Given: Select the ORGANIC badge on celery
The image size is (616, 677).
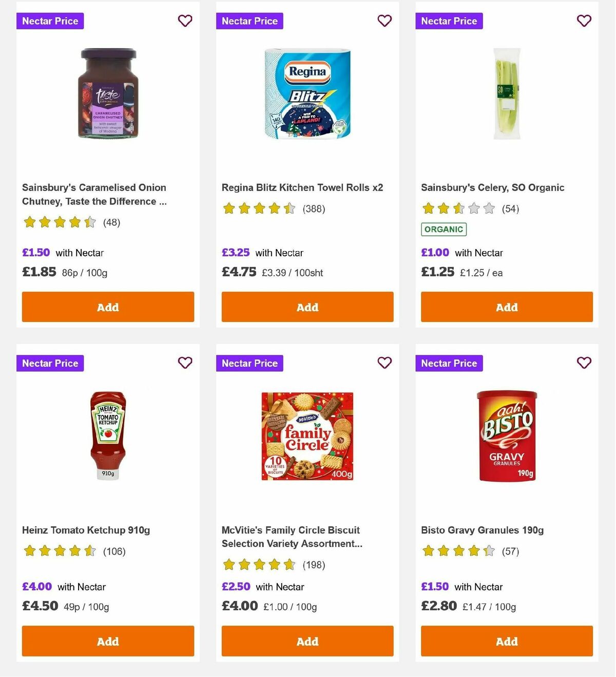Looking at the screenshot, I should click(444, 230).
